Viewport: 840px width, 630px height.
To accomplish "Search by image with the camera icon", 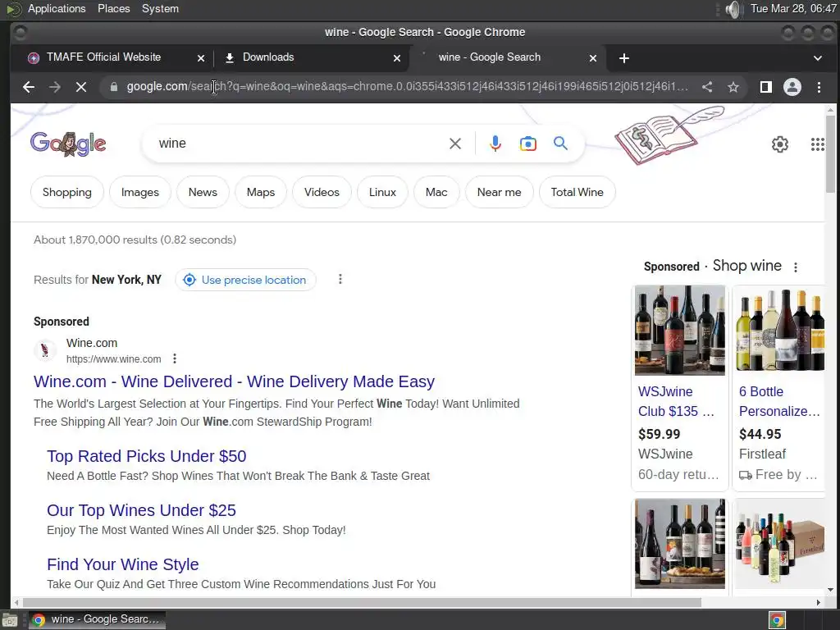I will pos(528,144).
